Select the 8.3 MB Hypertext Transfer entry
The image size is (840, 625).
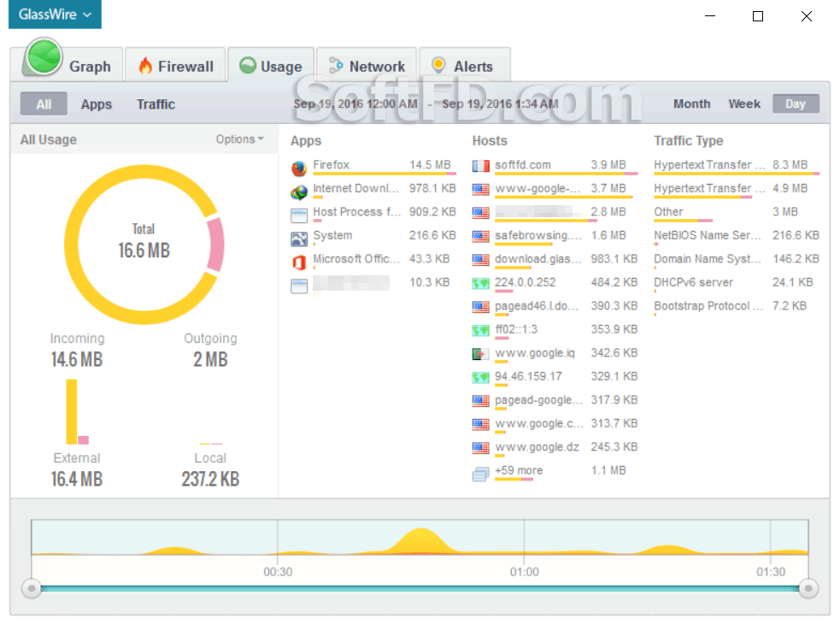pyautogui.click(x=737, y=166)
